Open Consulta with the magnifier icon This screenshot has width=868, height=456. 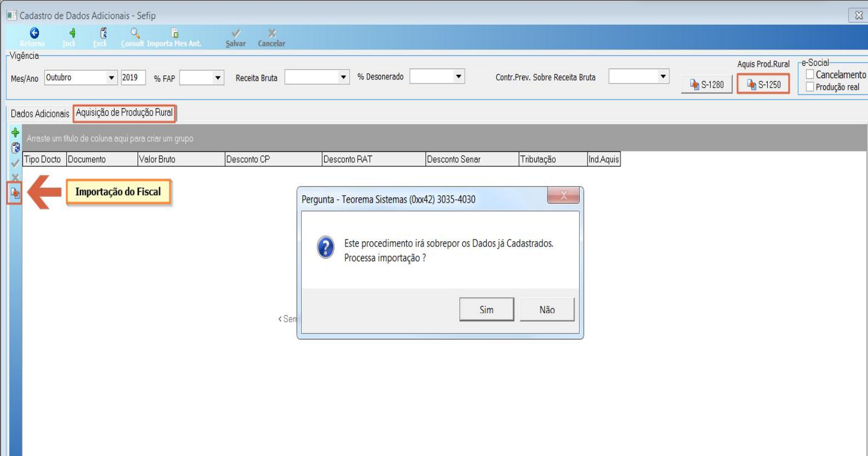coord(135,33)
